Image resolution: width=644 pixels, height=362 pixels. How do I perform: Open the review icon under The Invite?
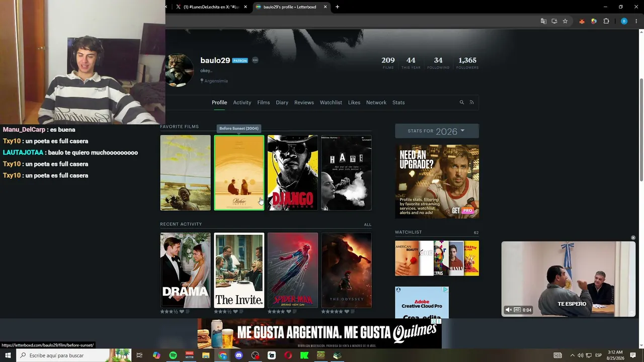[242, 312]
